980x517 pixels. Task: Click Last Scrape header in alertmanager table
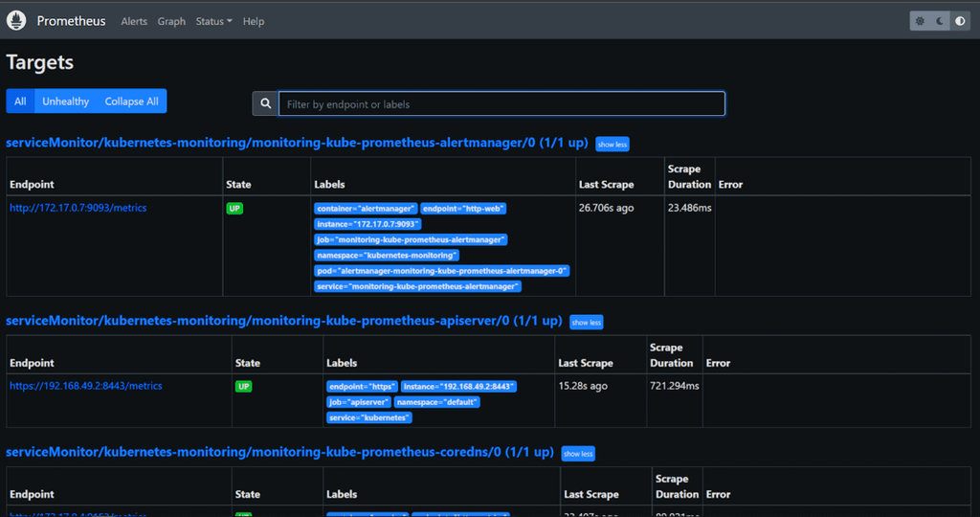606,185
